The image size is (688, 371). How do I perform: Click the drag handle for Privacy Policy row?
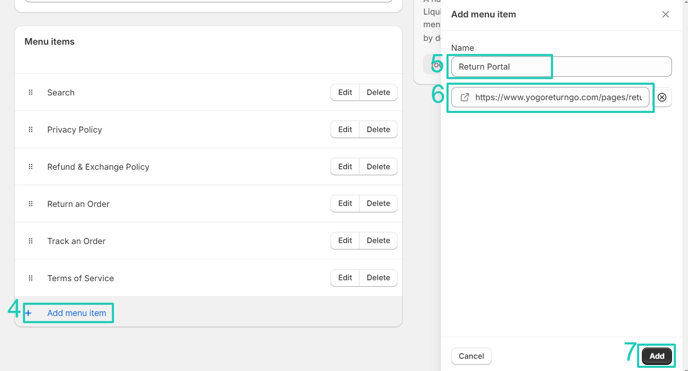tap(31, 130)
